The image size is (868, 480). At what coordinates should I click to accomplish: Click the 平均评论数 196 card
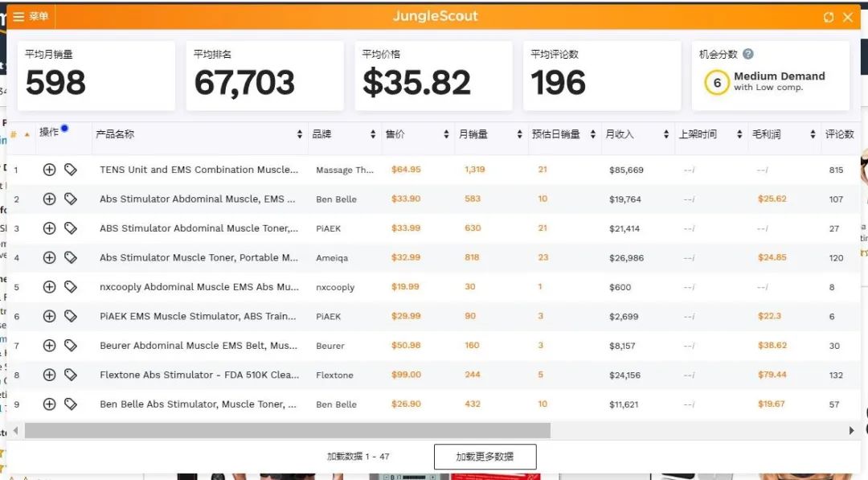[602, 76]
